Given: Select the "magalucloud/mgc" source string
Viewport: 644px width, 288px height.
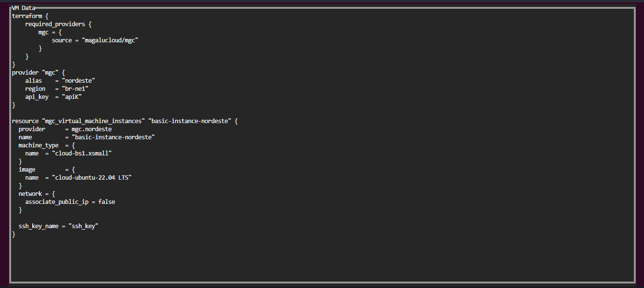Looking at the screenshot, I should click(x=110, y=40).
